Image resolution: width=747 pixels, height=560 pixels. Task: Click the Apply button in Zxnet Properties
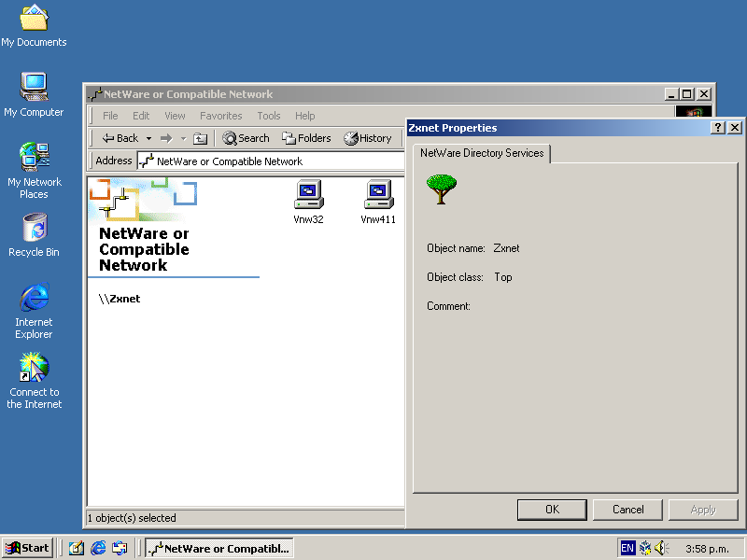pyautogui.click(x=703, y=510)
